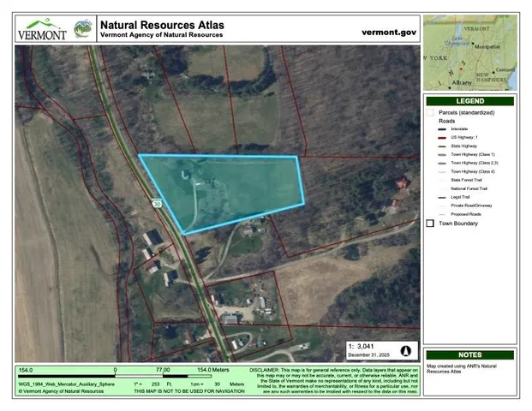Click the Legal Trail legend label
532x411 pixels.
click(460, 197)
